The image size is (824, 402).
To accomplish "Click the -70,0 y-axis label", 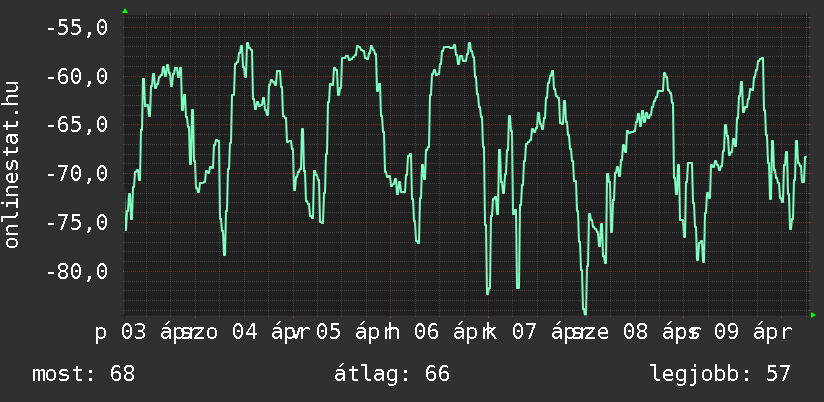I will (x=76, y=175).
